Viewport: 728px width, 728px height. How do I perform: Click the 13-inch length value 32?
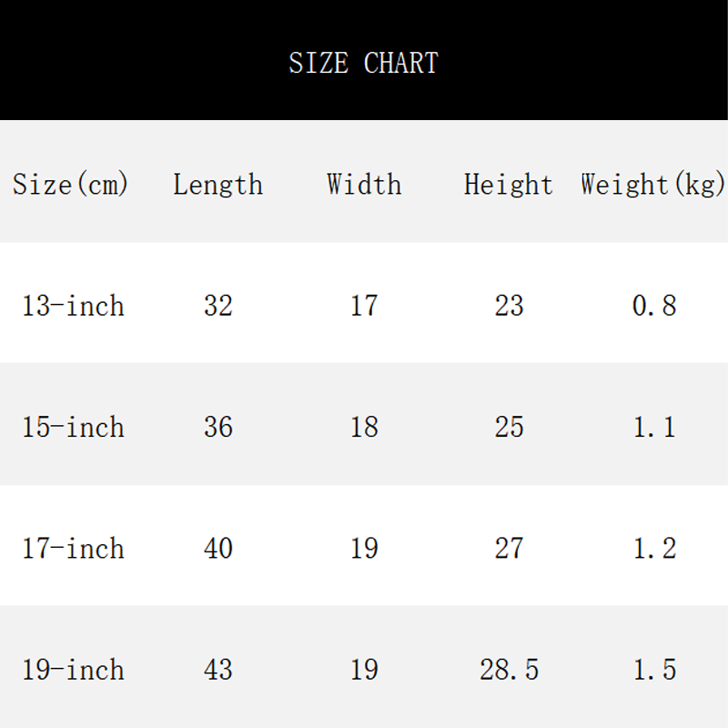pyautogui.click(x=218, y=306)
